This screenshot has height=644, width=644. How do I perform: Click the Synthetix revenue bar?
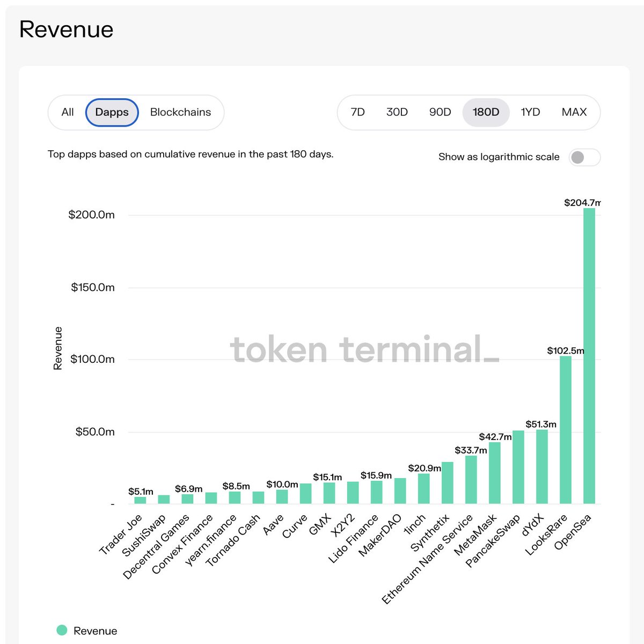point(448,483)
